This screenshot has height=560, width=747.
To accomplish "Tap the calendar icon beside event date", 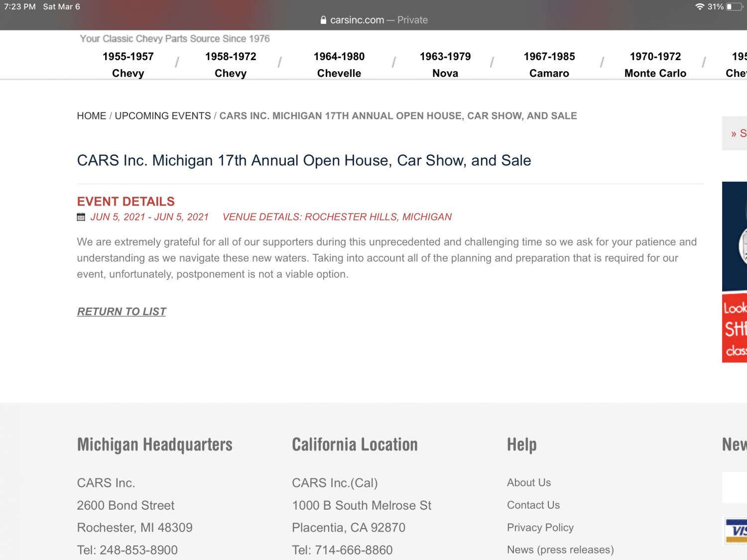I will click(81, 217).
